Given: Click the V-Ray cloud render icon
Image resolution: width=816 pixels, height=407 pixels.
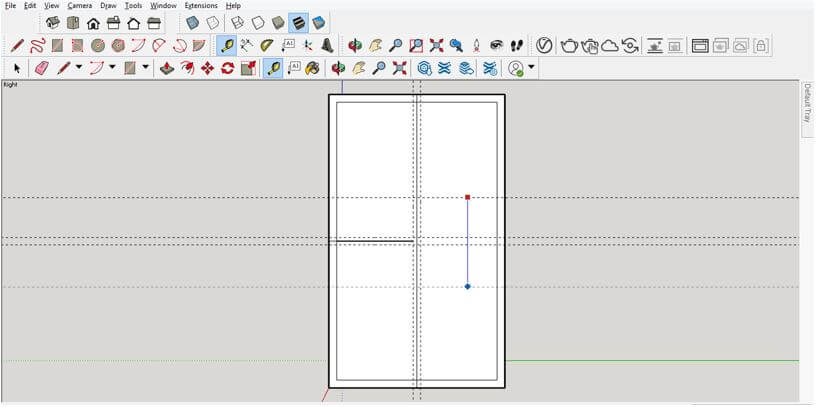Looking at the screenshot, I should 609,46.
